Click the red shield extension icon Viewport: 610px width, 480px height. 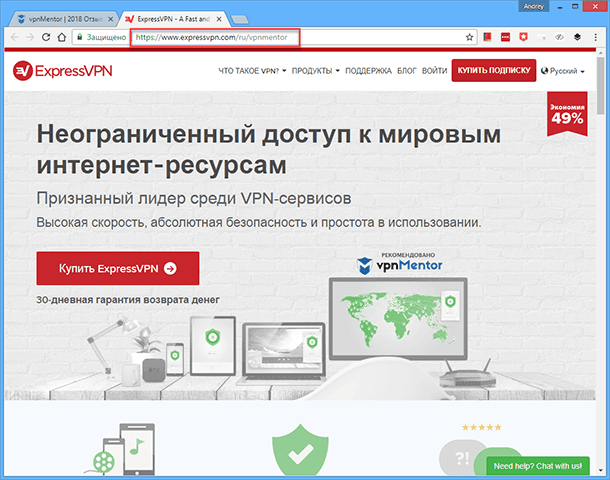pos(523,37)
